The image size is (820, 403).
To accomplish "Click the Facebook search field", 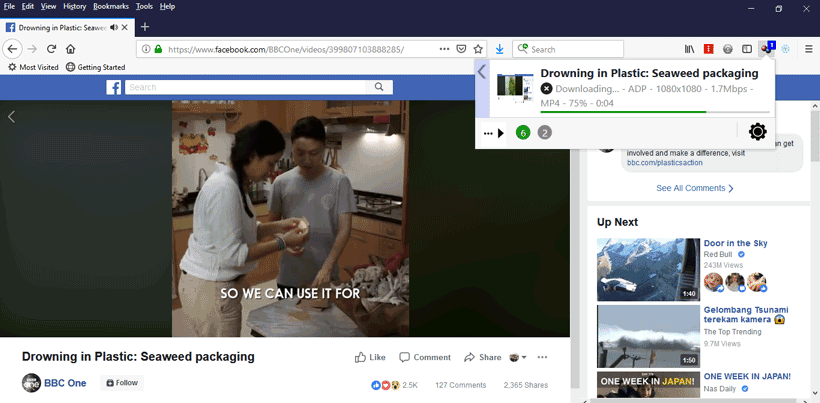I will point(246,87).
